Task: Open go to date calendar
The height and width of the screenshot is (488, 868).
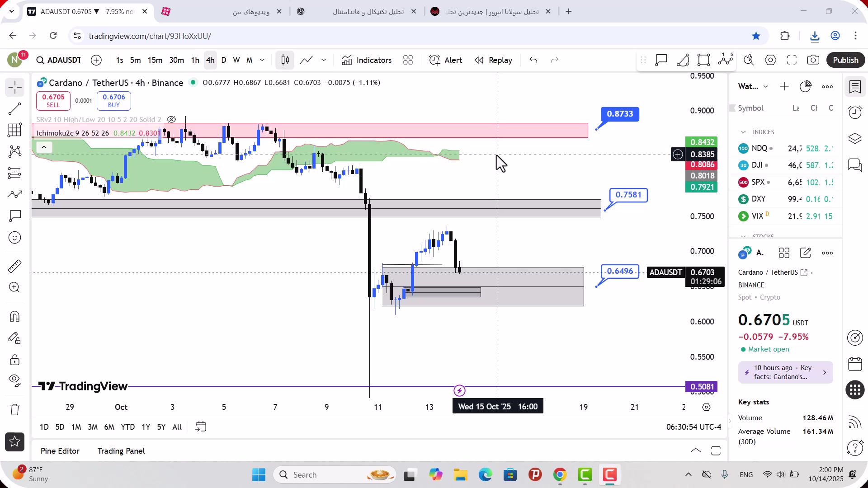Action: click(x=201, y=427)
